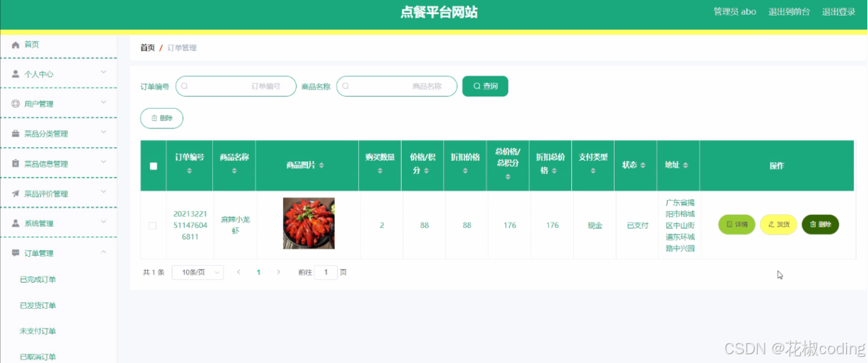Expand the 菜品评价管理 menu chevron
The width and height of the screenshot is (868, 363).
[x=103, y=192]
